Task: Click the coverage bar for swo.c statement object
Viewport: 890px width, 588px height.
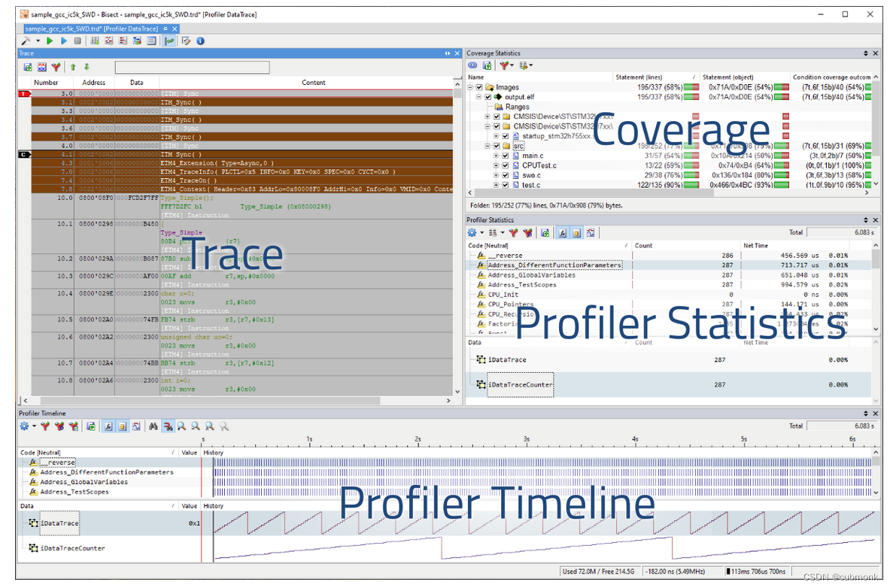Action: tap(782, 175)
